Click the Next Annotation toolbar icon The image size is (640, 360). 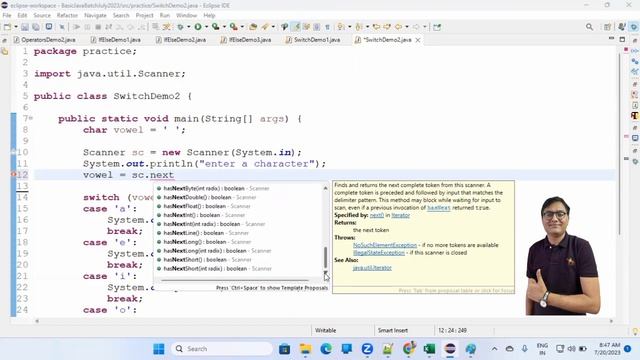coord(341,27)
